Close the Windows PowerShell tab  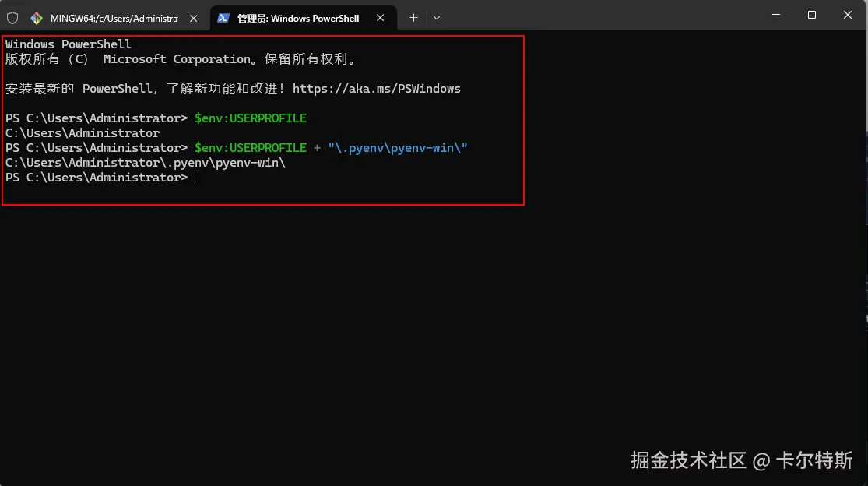tap(381, 18)
